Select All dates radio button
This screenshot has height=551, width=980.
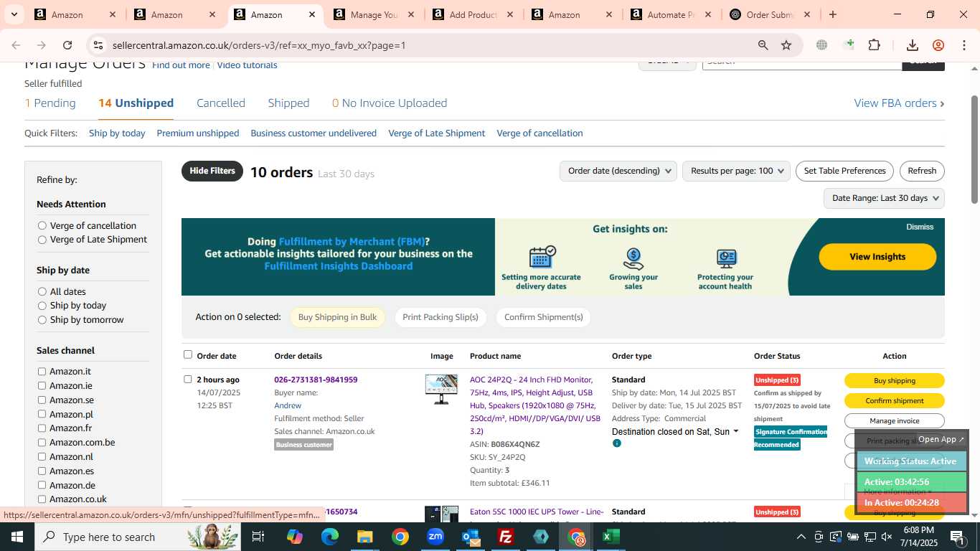(x=42, y=291)
